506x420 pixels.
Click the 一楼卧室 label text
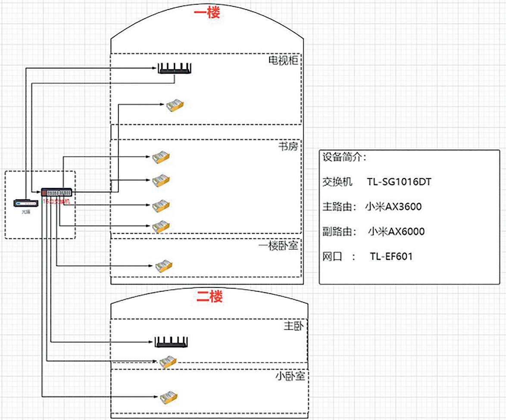(279, 246)
